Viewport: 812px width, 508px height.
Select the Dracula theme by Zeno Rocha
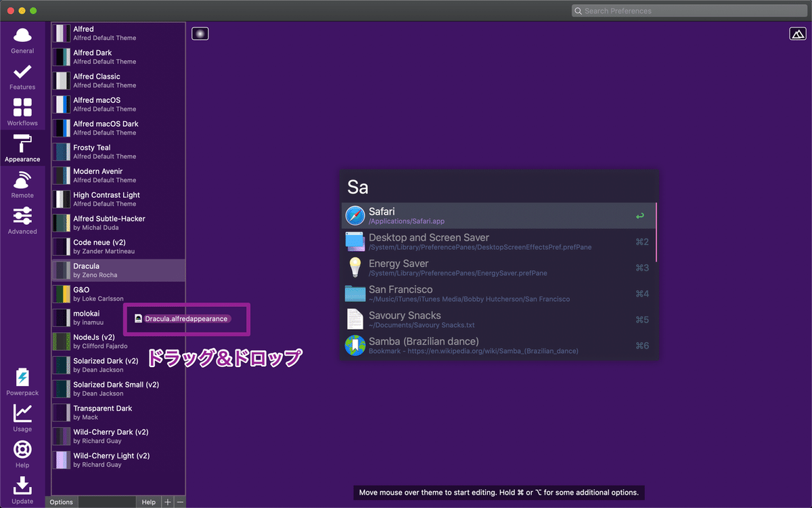118,270
